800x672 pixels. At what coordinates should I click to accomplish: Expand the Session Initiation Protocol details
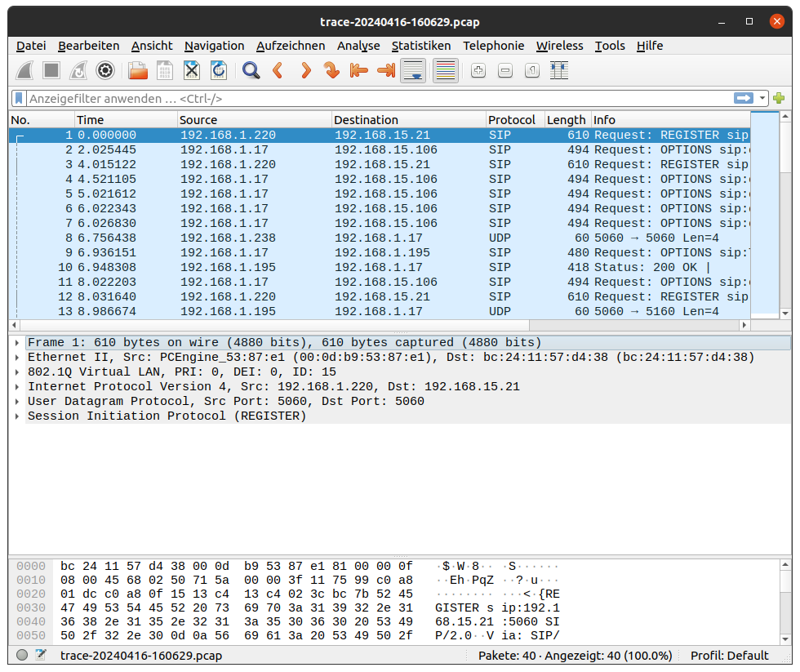[16, 416]
